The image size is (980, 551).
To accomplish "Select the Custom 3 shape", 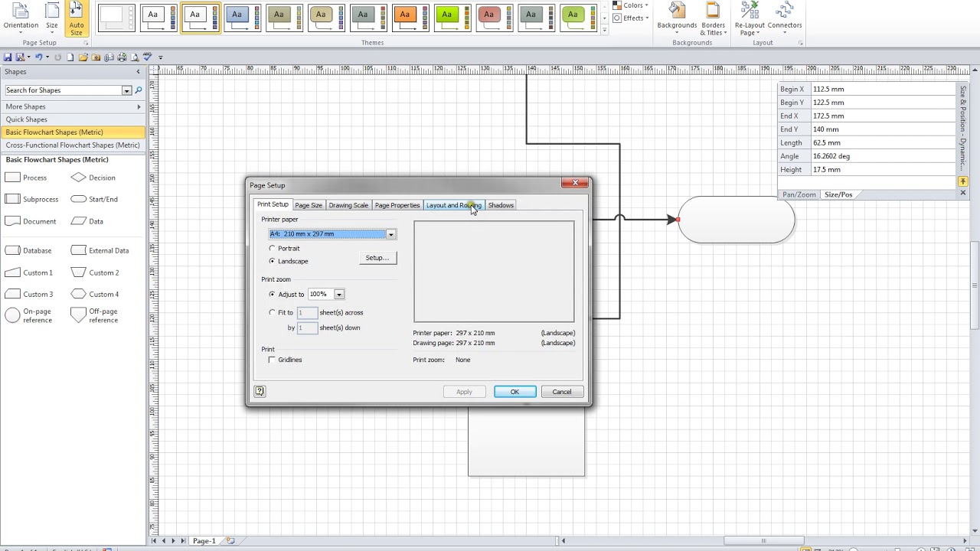I will tap(28, 294).
